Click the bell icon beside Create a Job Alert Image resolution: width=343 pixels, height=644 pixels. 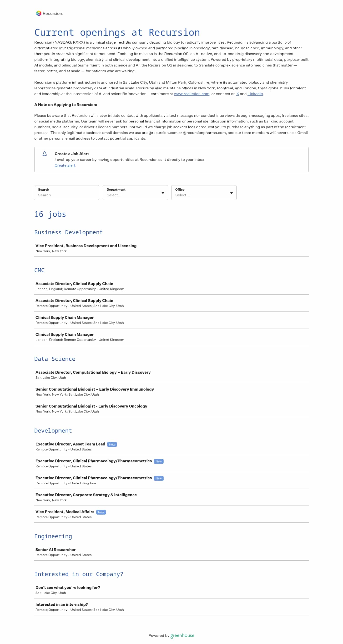point(45,154)
